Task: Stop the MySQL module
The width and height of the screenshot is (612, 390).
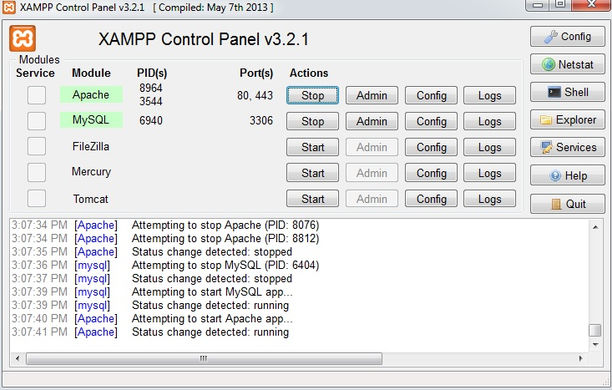Action: click(x=312, y=121)
